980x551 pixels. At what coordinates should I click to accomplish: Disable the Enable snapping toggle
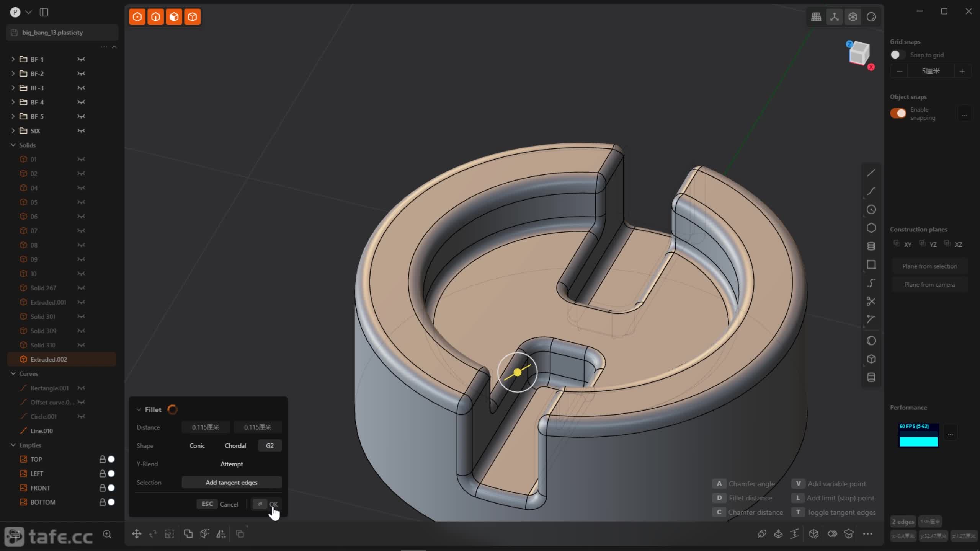coord(898,114)
